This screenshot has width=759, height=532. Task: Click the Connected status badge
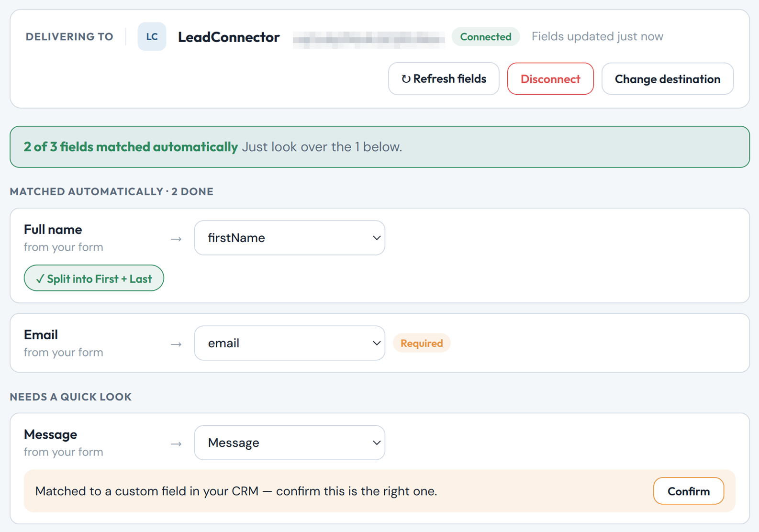[486, 37]
